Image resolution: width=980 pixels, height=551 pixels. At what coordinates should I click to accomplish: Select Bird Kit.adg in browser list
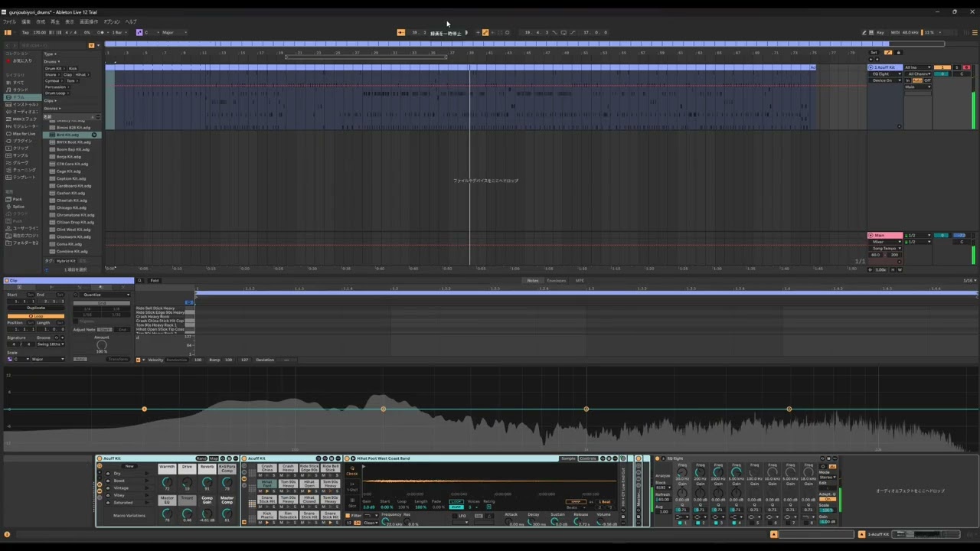click(71, 135)
